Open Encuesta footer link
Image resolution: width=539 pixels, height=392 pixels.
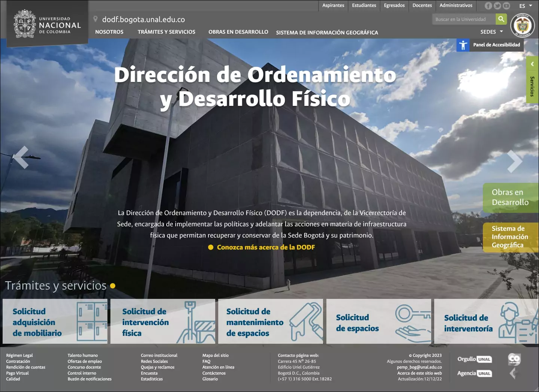click(x=149, y=373)
